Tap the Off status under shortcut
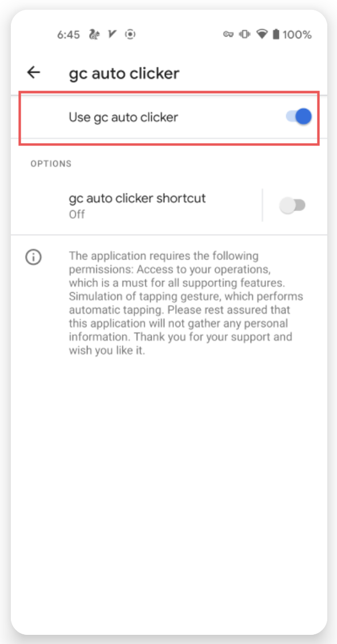Screen dimensions: 337x644 coord(77,215)
